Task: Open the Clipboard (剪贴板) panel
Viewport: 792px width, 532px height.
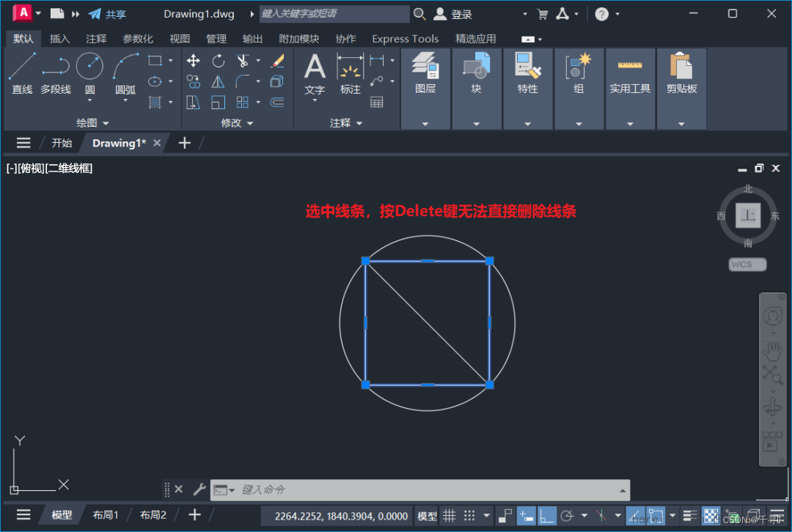Action: [681, 89]
